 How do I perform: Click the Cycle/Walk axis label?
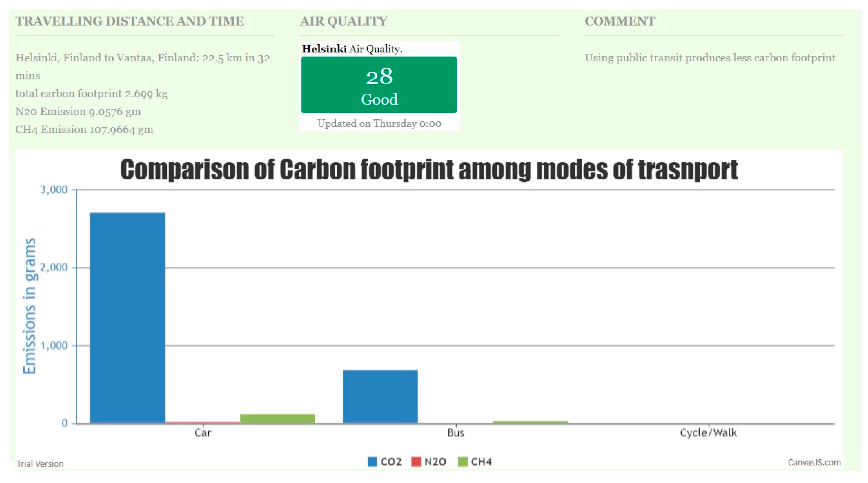pos(708,433)
